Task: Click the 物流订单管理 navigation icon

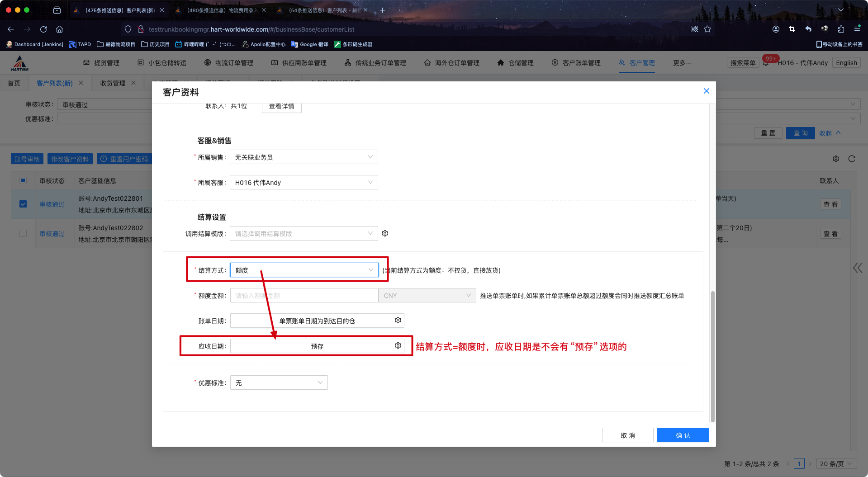Action: 207,62
